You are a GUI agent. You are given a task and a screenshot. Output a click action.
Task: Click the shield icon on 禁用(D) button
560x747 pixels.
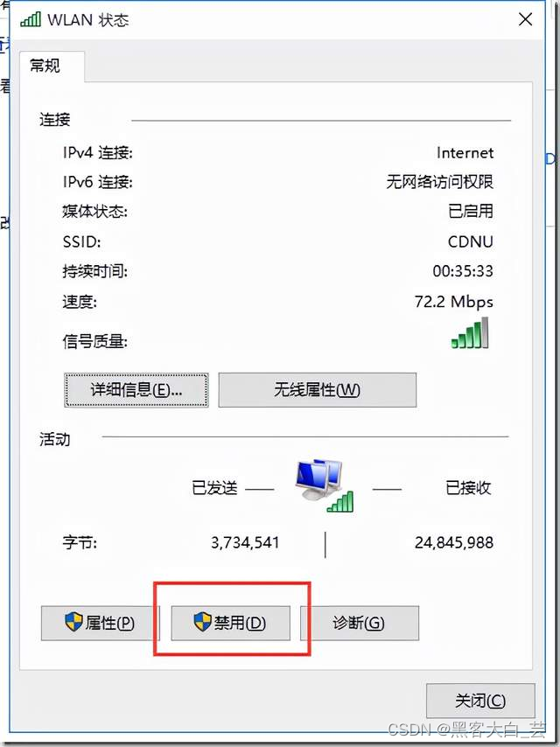click(x=202, y=622)
